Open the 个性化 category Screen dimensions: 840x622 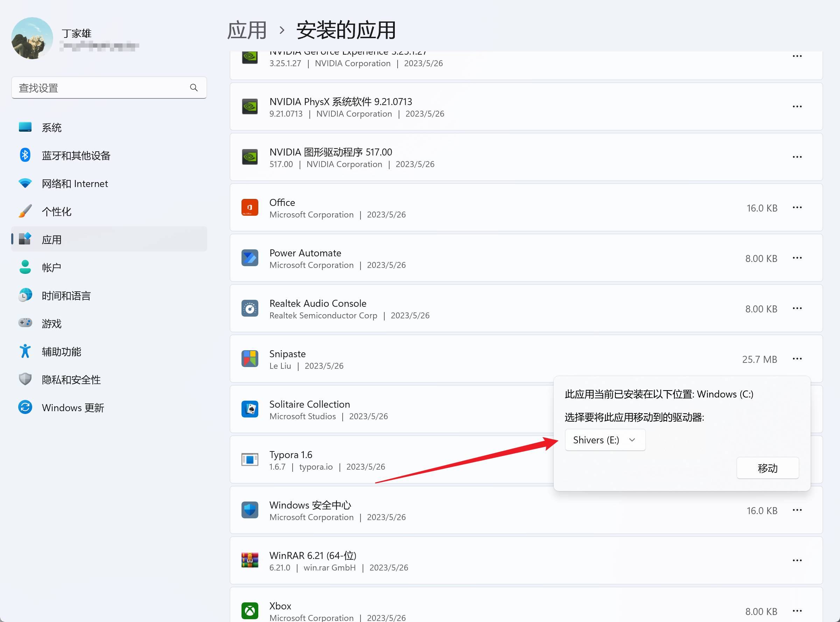point(109,211)
